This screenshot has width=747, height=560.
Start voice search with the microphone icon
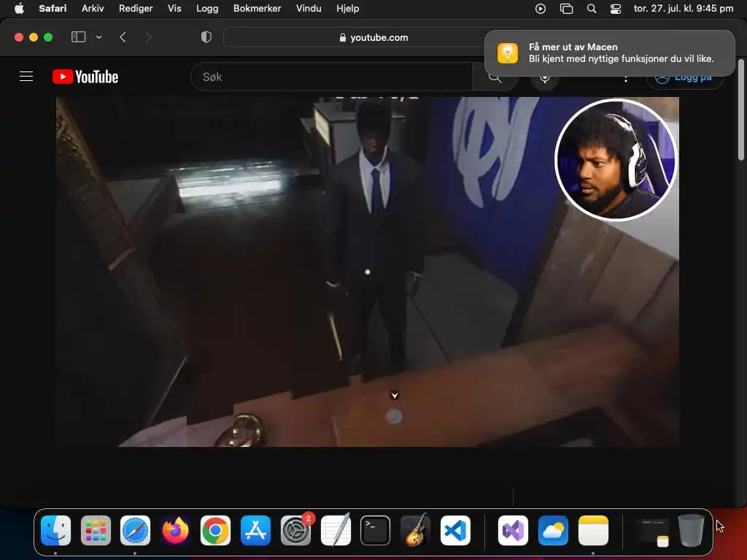point(544,77)
